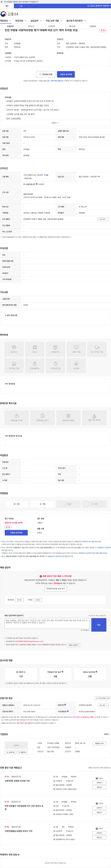
Task: Click 요약보기 for 사랑의3호 요양원 posting
Action: coord(99,783)
